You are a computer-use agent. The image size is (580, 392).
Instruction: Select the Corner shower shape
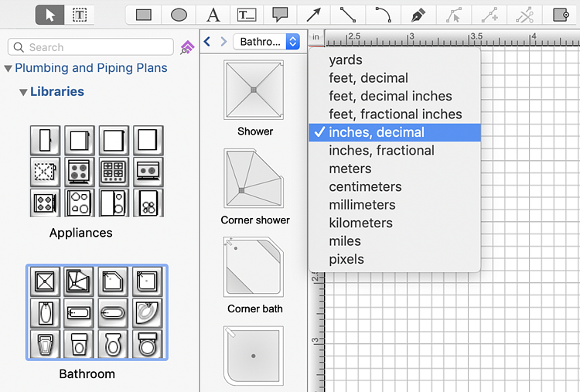coord(254,179)
